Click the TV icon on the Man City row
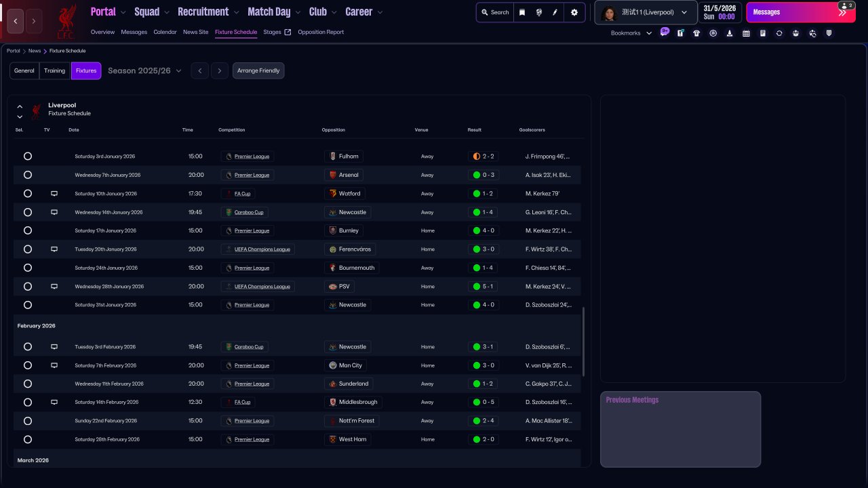Image resolution: width=868 pixels, height=488 pixels. pyautogui.click(x=54, y=365)
